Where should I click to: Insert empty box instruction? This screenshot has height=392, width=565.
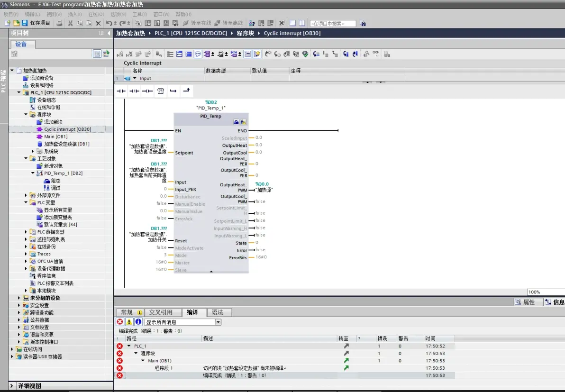click(x=160, y=91)
